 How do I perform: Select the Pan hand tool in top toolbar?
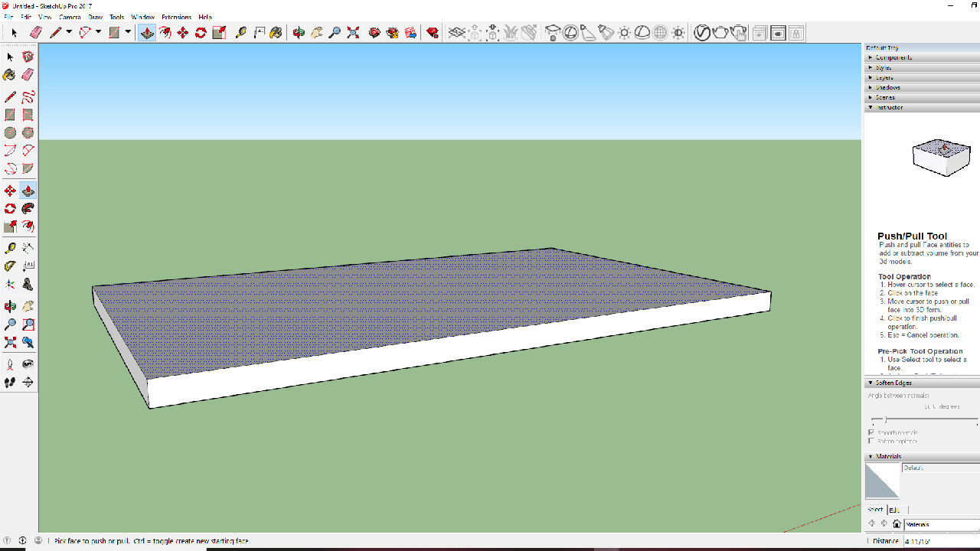point(316,33)
